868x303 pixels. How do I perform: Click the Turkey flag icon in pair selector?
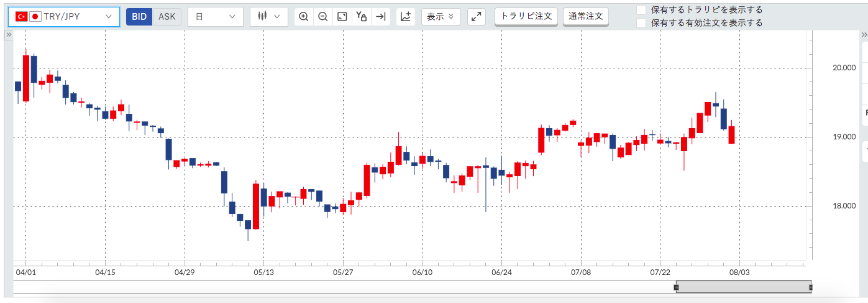[21, 17]
